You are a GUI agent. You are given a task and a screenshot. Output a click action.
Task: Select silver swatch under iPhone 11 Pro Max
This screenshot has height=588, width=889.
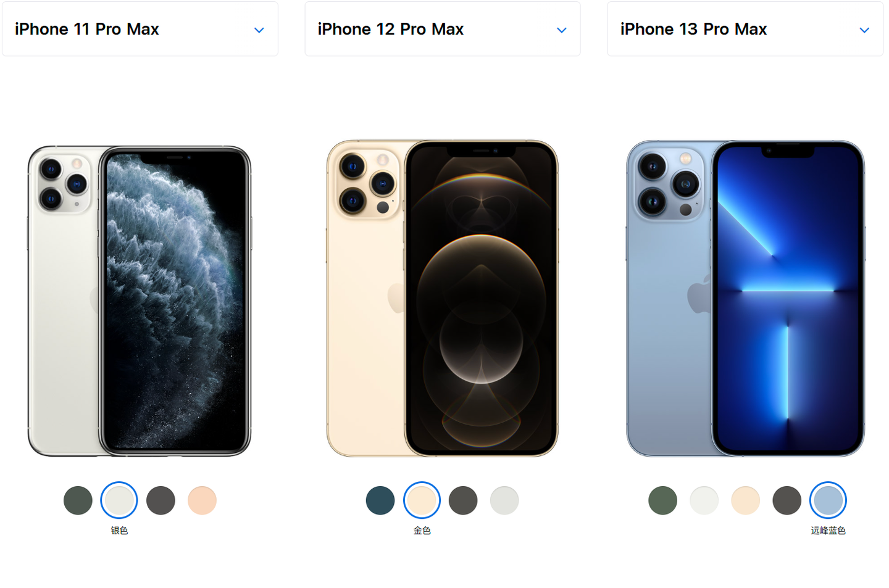tap(119, 500)
